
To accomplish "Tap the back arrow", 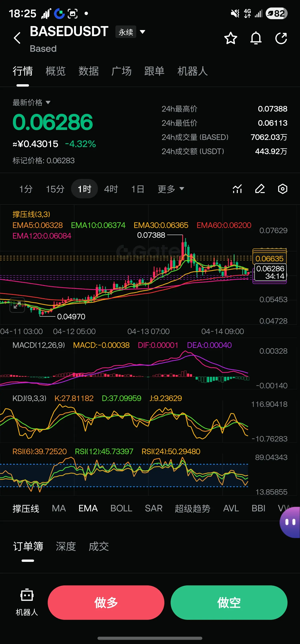I will tap(17, 38).
